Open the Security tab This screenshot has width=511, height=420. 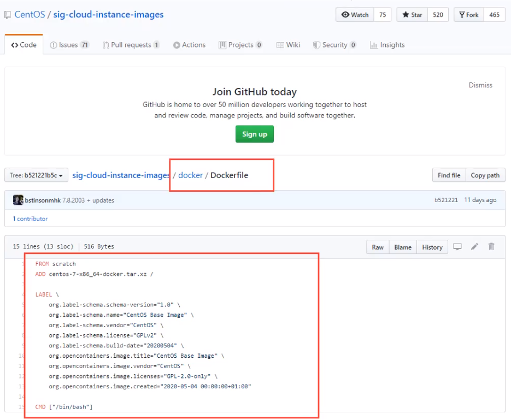click(334, 45)
